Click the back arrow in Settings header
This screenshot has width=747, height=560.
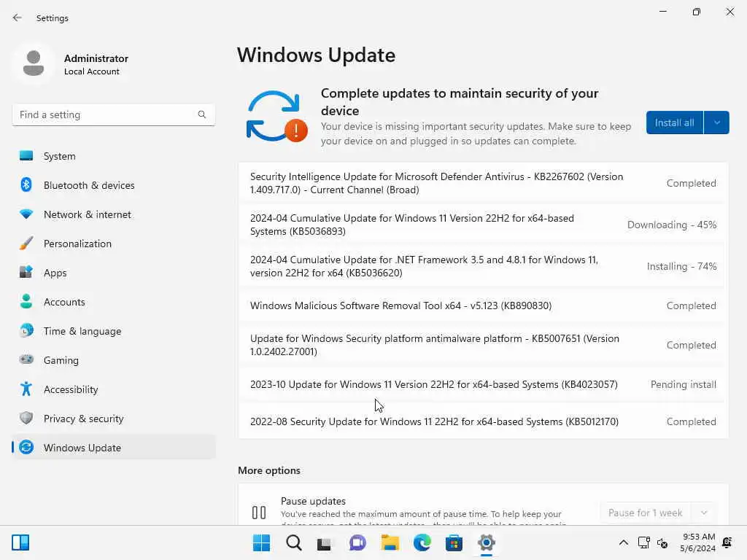18,17
